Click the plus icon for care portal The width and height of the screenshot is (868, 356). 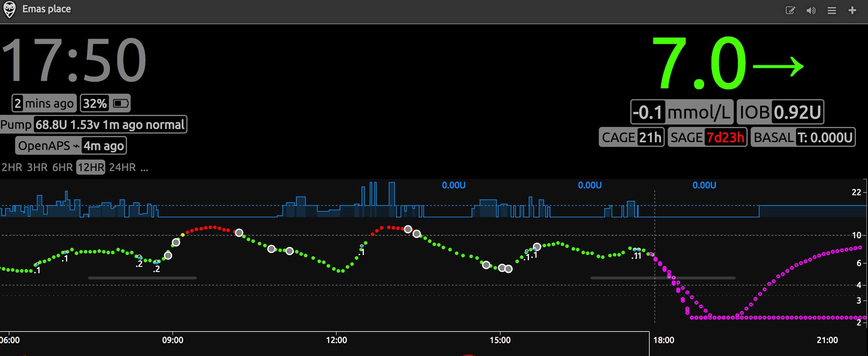pyautogui.click(x=852, y=11)
